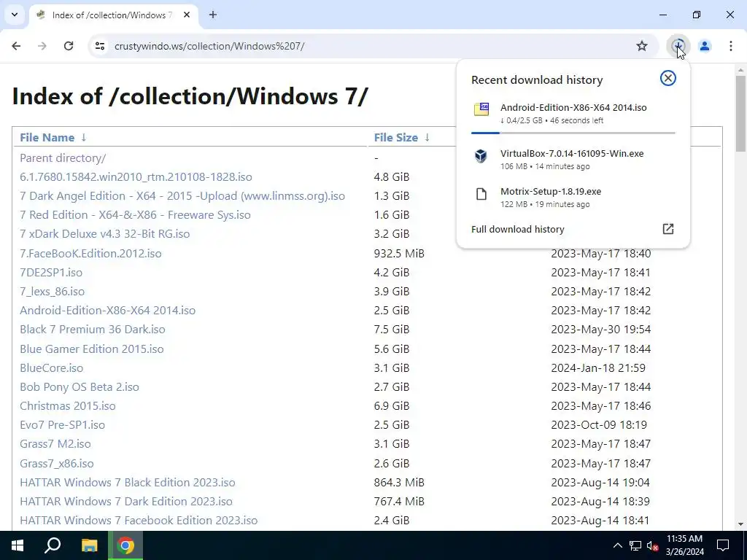Open full download history external-link icon

pos(668,229)
